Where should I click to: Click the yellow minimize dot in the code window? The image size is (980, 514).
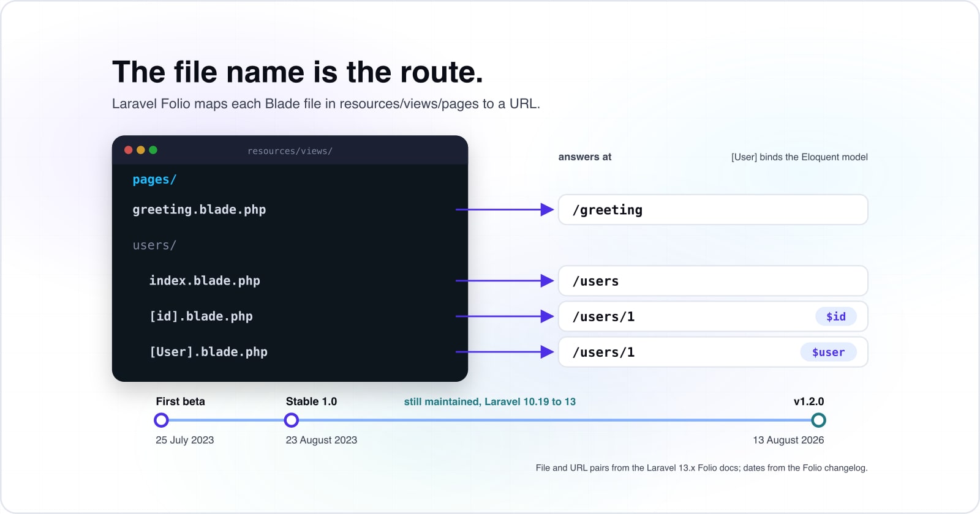(x=141, y=150)
